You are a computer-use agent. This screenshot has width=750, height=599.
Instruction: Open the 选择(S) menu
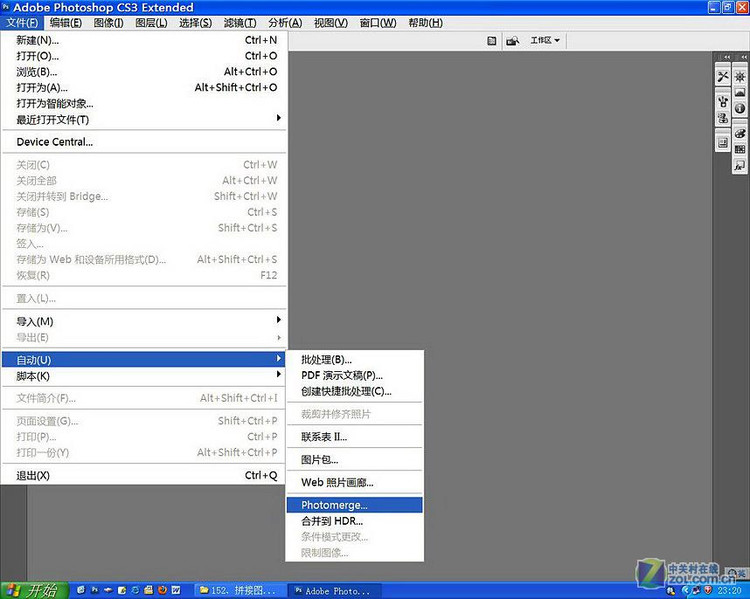click(196, 22)
